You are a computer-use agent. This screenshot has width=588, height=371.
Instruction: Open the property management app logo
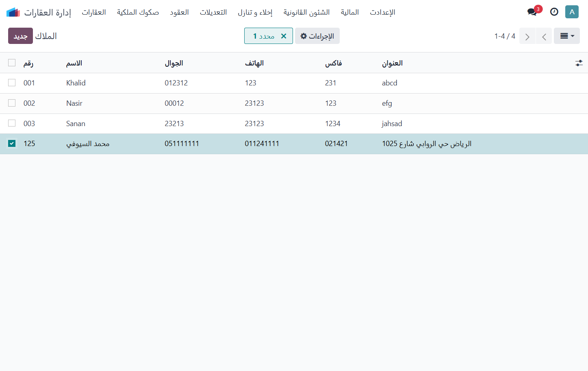point(13,12)
